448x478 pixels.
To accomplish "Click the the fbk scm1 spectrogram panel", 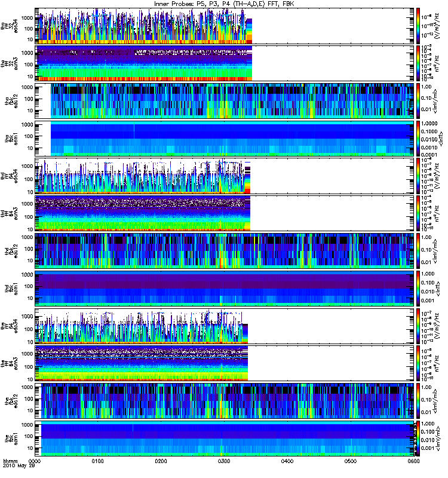I will [225, 439].
